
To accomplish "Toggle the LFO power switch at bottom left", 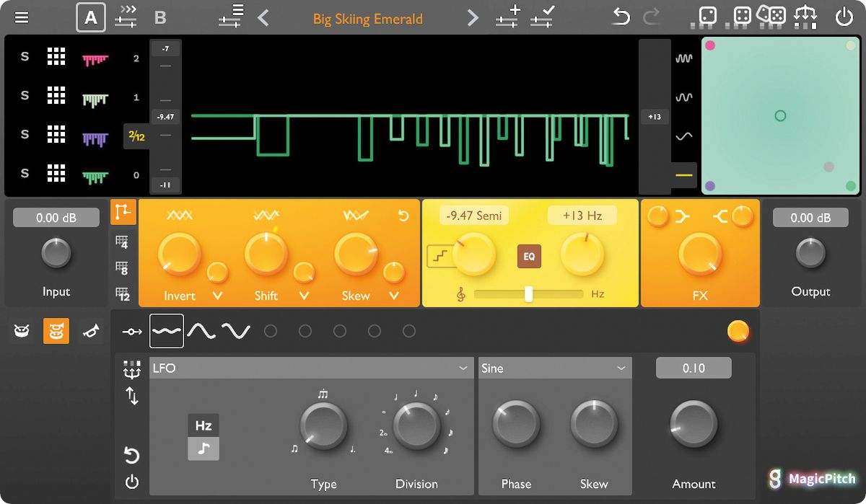I will coord(131,482).
